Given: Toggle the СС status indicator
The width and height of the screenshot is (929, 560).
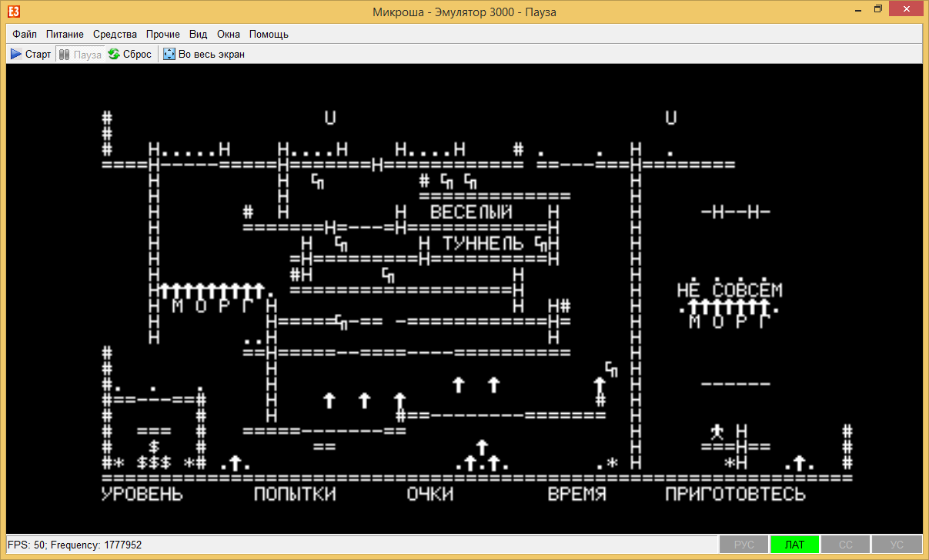Looking at the screenshot, I should click(x=845, y=545).
